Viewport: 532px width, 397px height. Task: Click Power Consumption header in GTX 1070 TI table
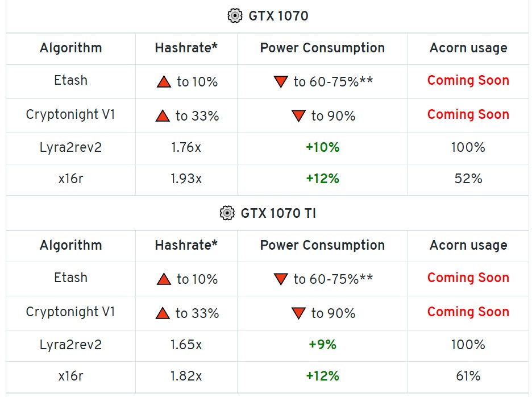[322, 245]
